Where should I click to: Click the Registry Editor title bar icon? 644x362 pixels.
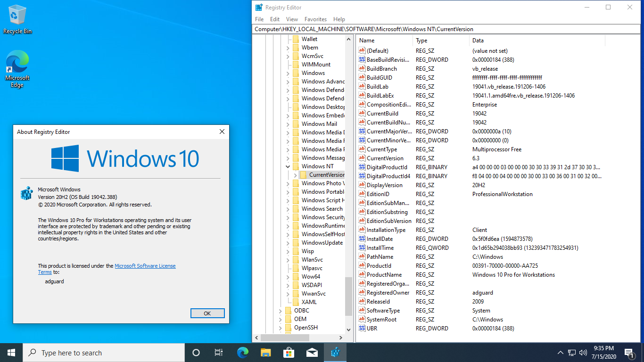[259, 8]
